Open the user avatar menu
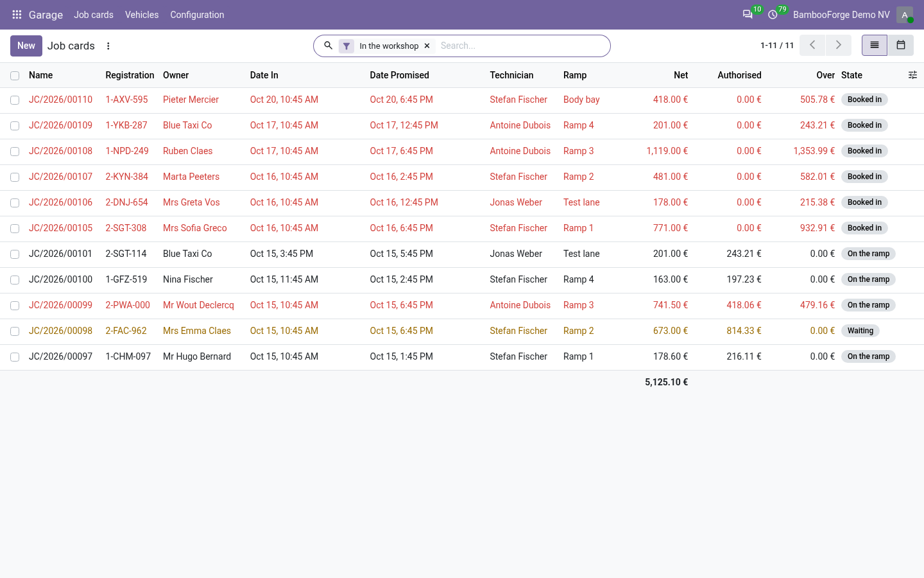This screenshot has width=924, height=578. [905, 15]
